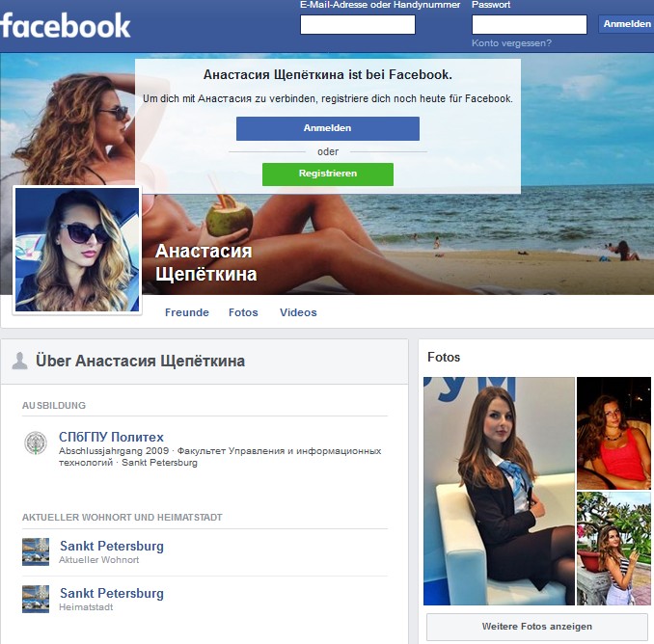Click Weitere Fotos anzeigen button

(536, 627)
